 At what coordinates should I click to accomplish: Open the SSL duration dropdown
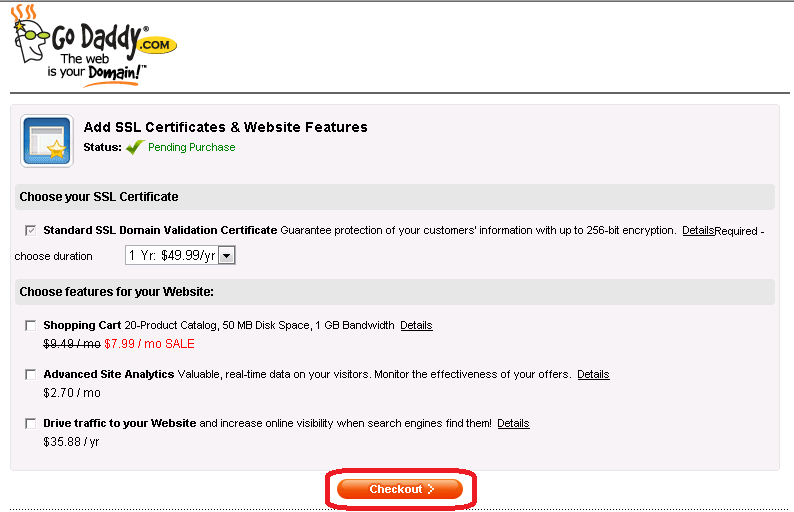click(227, 256)
